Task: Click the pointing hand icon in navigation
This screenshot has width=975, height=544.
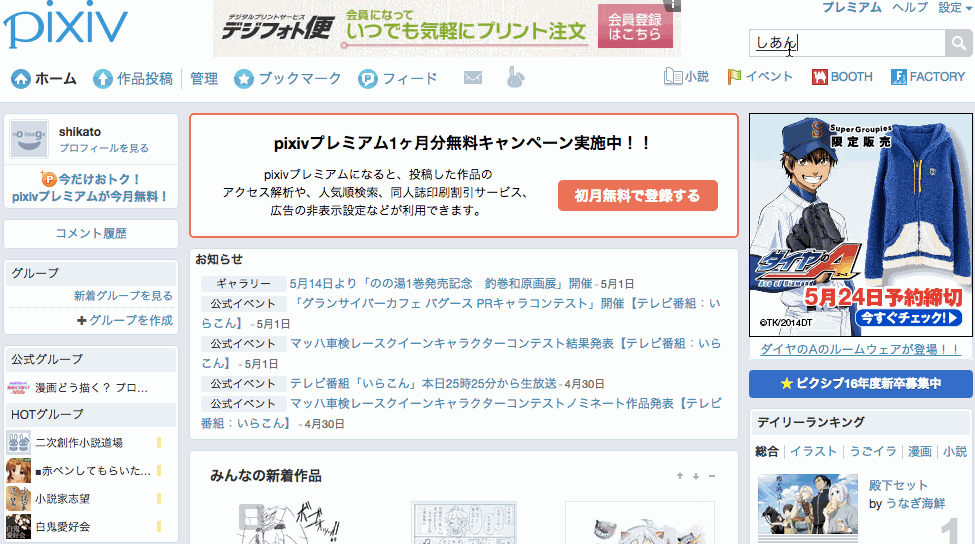Action: [515, 77]
